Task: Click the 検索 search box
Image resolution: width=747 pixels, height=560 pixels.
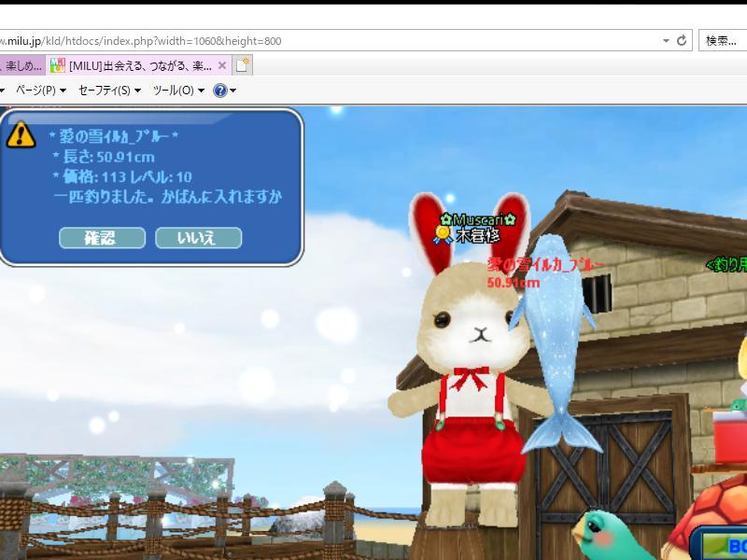Action: tap(722, 41)
